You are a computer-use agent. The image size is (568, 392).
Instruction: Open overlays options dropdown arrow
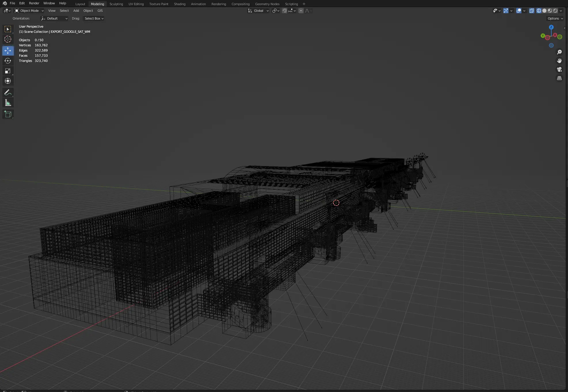524,11
